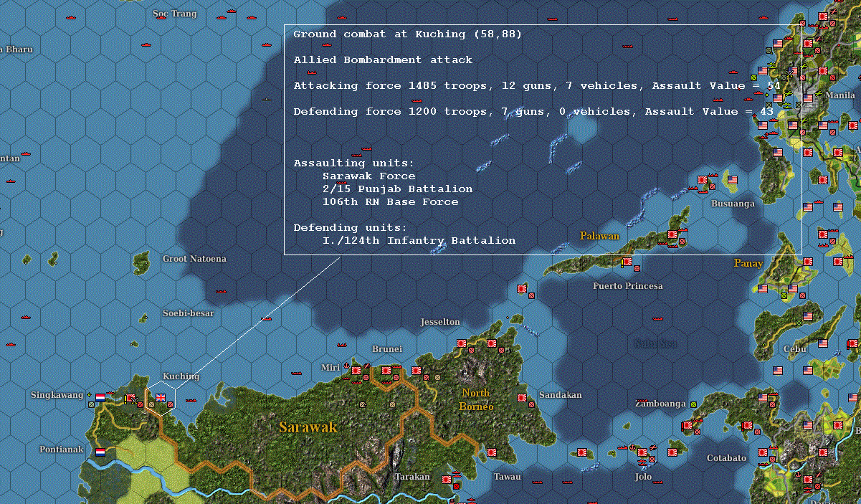
Task: Select the British flag base at Kuching
Action: pos(161,398)
